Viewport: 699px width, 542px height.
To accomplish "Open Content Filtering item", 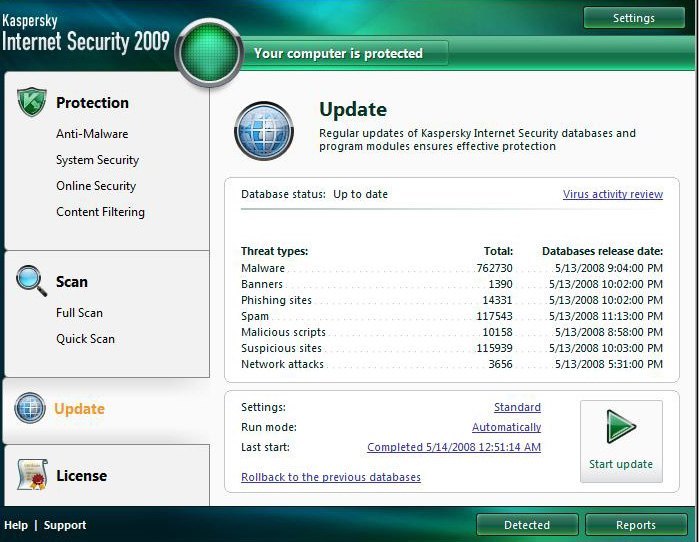I will click(x=100, y=212).
